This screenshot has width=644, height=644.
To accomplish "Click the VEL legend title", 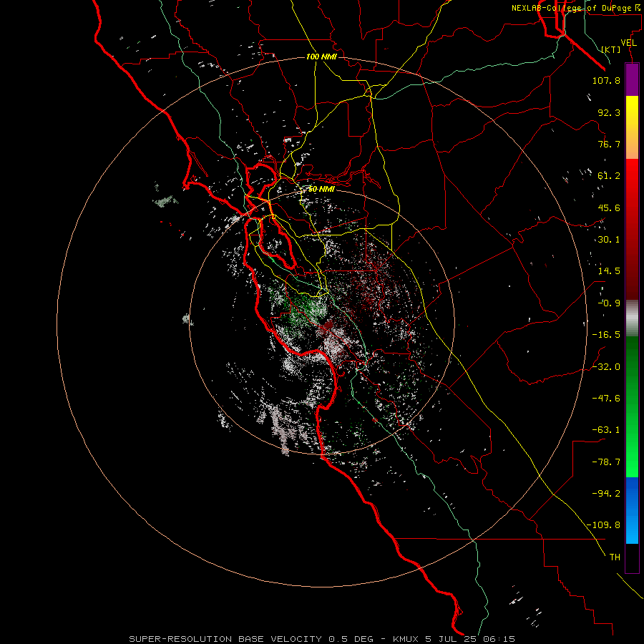I will point(628,43).
